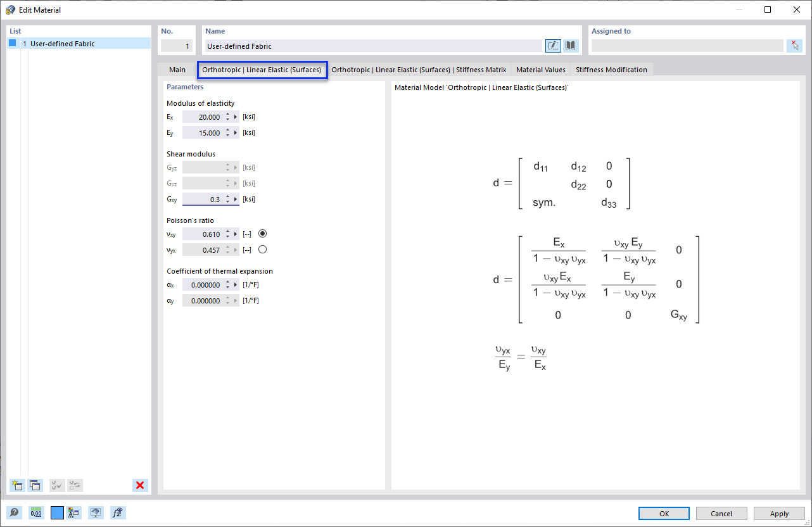The height and width of the screenshot is (527, 812).
Task: Click the αx spinner arrows
Action: pos(227,285)
